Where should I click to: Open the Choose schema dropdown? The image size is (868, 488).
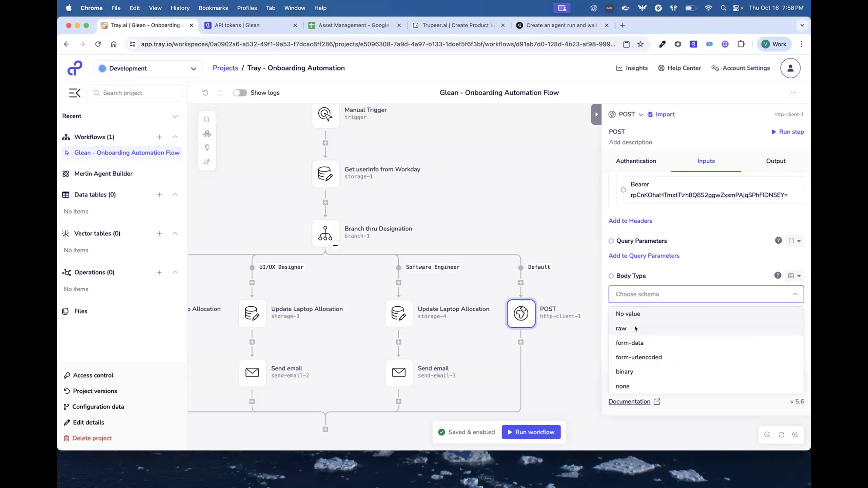[706, 294]
